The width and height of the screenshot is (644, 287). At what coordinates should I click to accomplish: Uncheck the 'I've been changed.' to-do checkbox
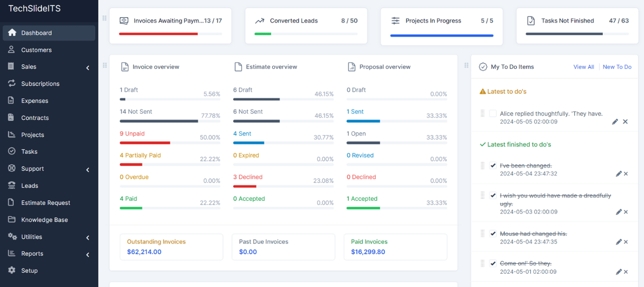pos(493,166)
